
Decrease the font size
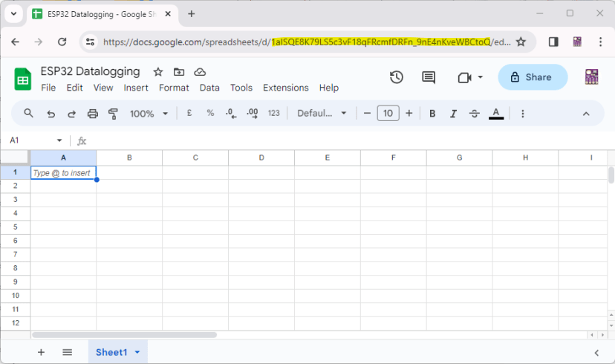coord(367,114)
